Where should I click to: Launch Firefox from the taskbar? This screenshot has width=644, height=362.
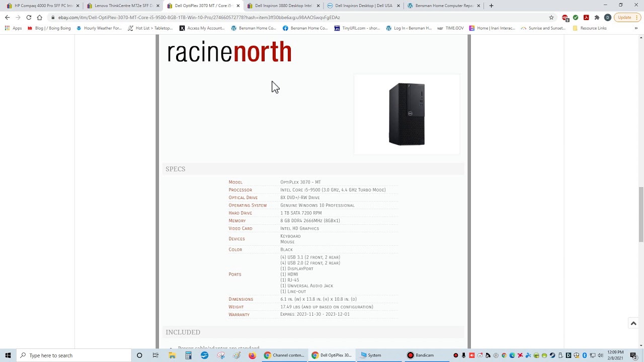click(252, 355)
